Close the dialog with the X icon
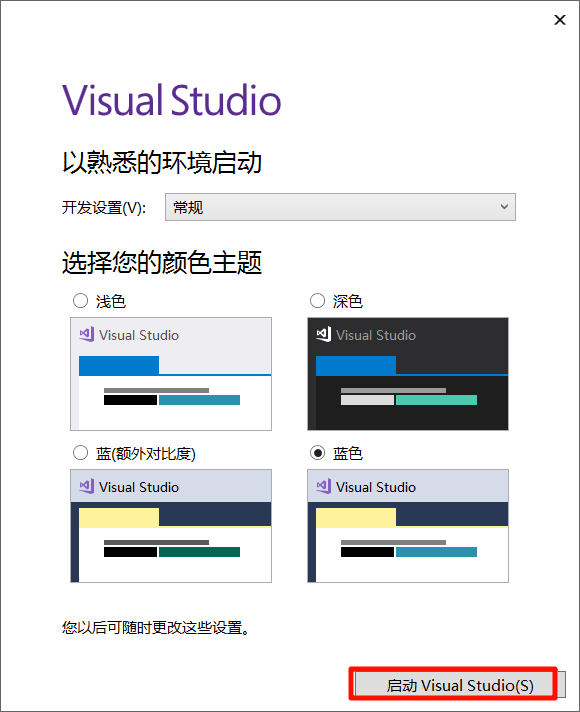Viewport: 580px width, 712px height. 560,20
